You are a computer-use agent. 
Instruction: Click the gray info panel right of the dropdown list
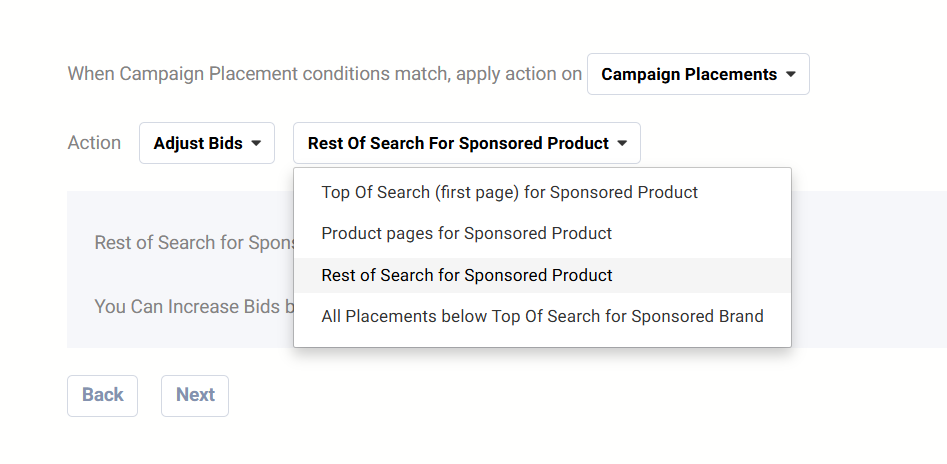point(868,270)
